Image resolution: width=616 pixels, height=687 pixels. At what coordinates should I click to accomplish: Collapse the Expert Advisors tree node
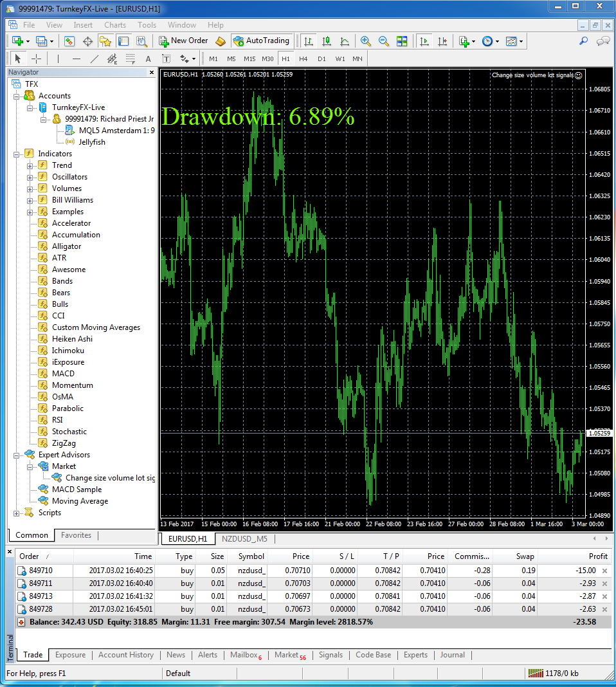click(x=16, y=455)
